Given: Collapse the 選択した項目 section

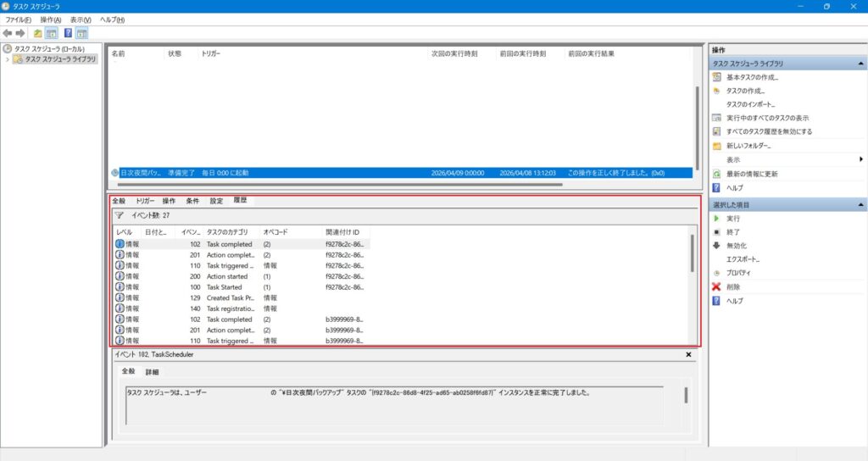Looking at the screenshot, I should tap(860, 205).
